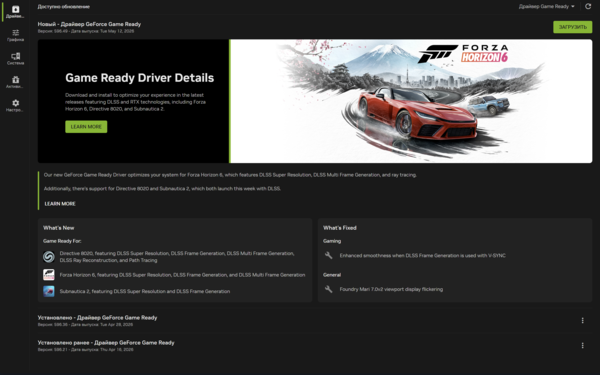Open the Settings gear in sidebar

pos(15,105)
